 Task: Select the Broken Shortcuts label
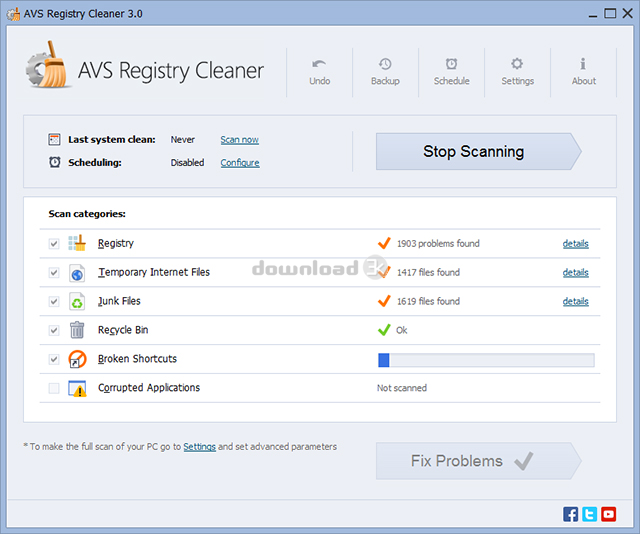click(137, 359)
